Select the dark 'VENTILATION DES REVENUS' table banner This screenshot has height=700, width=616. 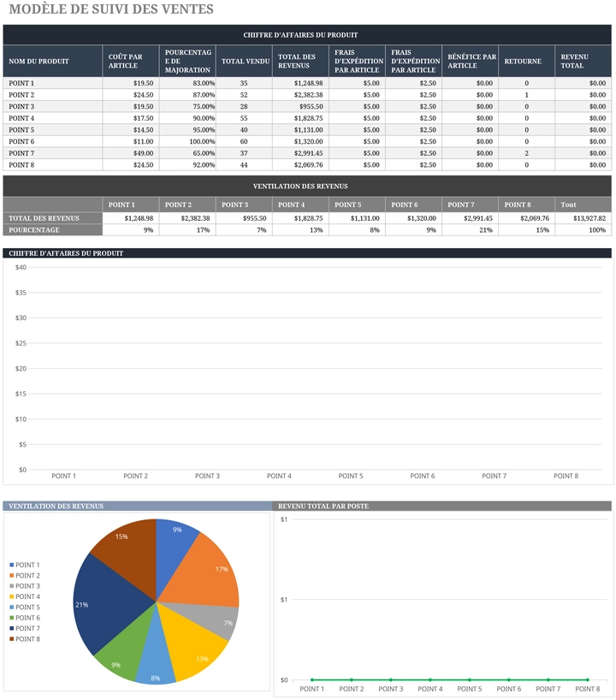[x=307, y=187]
